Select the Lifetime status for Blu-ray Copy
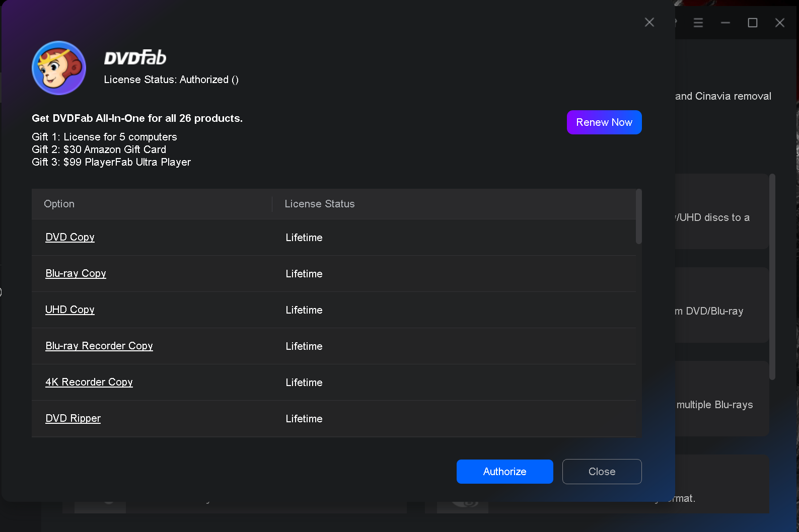 (304, 274)
